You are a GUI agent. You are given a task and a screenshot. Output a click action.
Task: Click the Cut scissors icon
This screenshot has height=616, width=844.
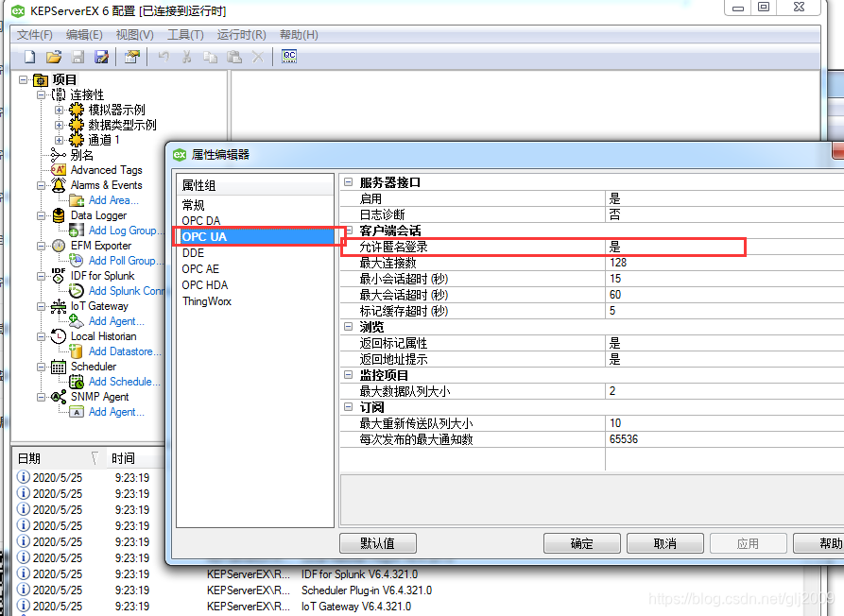[187, 57]
